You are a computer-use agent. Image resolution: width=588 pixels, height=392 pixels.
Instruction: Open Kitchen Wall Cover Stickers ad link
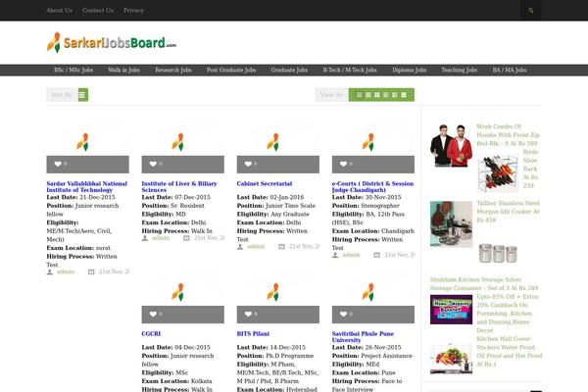click(510, 352)
